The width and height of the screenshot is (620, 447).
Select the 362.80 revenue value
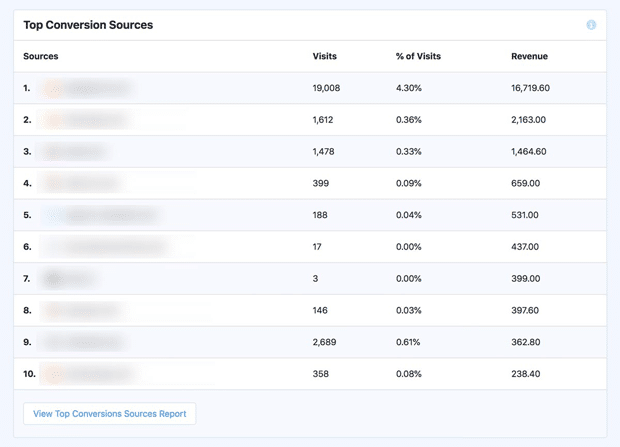click(x=525, y=342)
